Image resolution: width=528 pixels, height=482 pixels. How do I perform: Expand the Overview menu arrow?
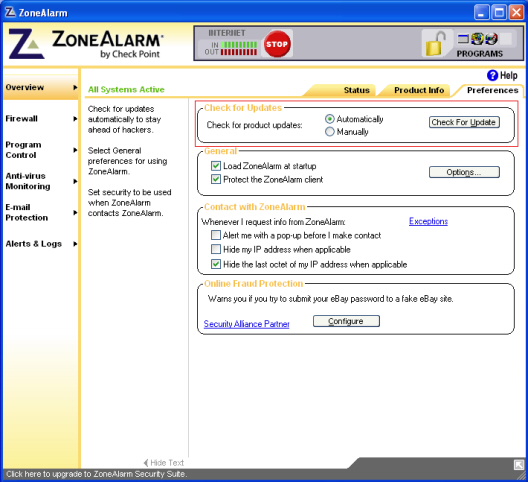click(x=75, y=87)
